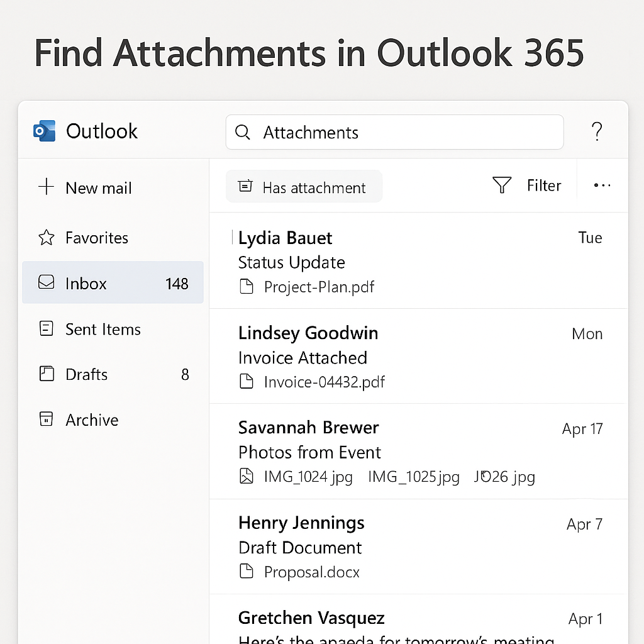
Task: Click the Outlook app name text
Action: pyautogui.click(x=102, y=131)
